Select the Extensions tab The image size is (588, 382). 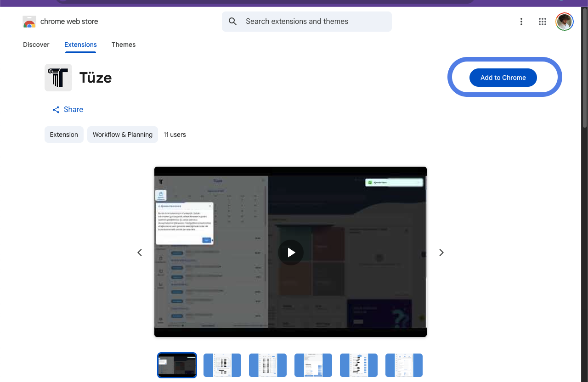coord(80,45)
